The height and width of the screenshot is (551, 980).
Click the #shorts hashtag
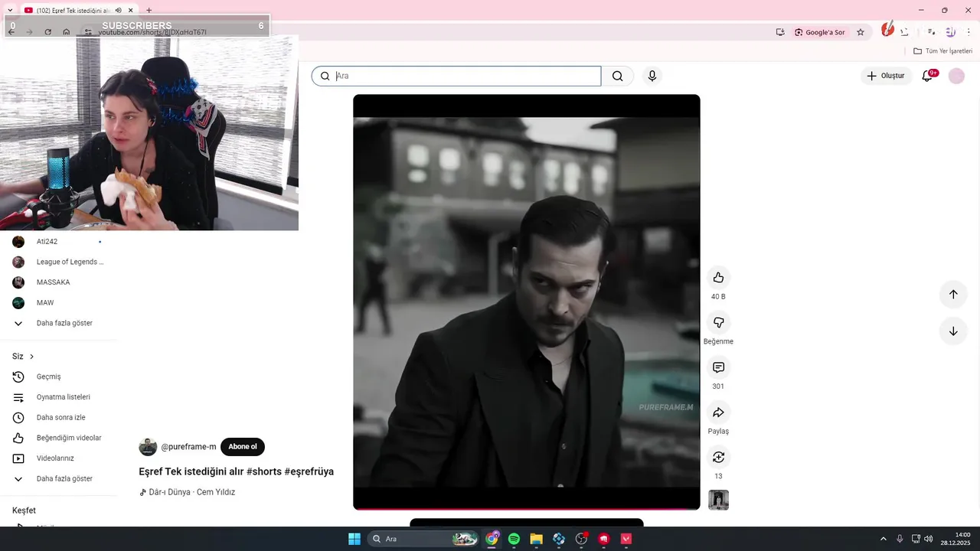tap(264, 471)
